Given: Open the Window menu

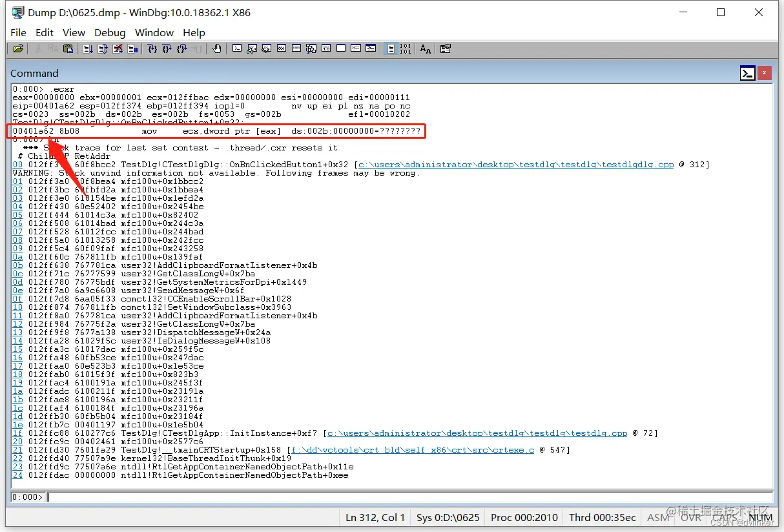Looking at the screenshot, I should click(x=154, y=32).
